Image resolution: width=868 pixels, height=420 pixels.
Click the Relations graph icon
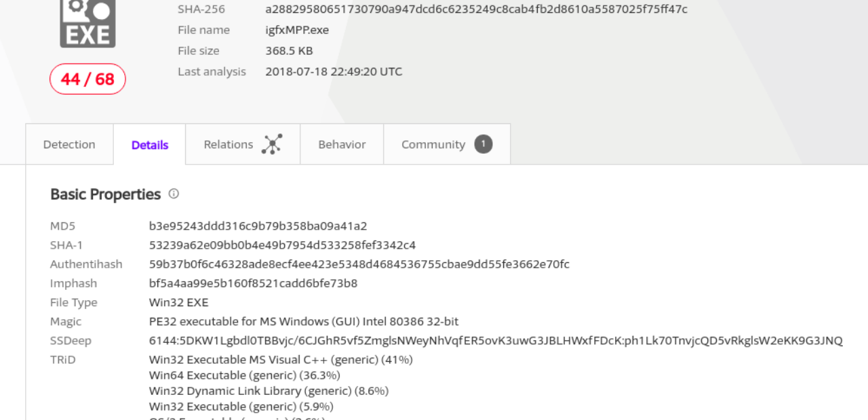(x=272, y=144)
